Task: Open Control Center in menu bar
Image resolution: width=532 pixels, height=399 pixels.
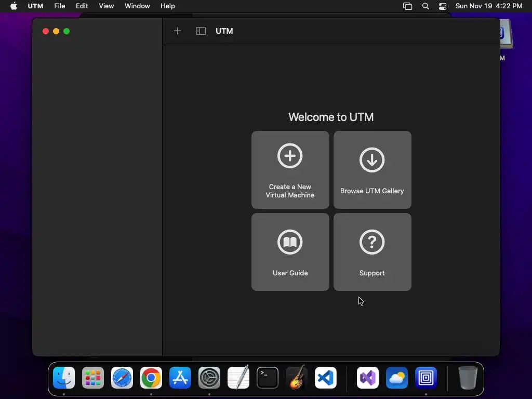Action: pos(443,6)
